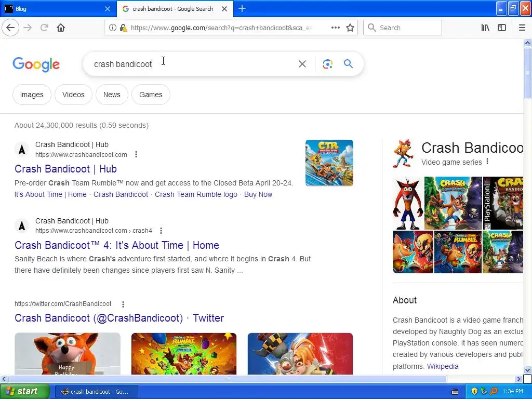
Task: Click the horizontal scrollbar thumb
Action: pyautogui.click(x=228, y=379)
